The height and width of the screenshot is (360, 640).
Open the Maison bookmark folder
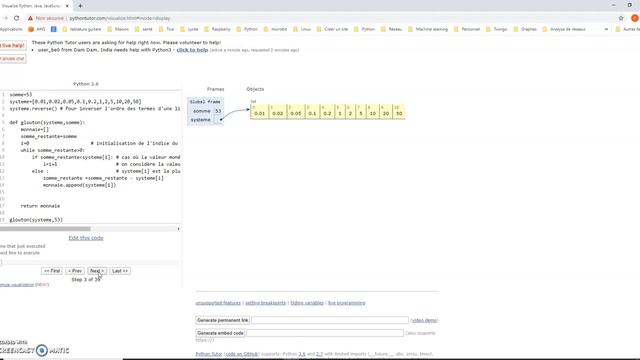click(x=118, y=29)
